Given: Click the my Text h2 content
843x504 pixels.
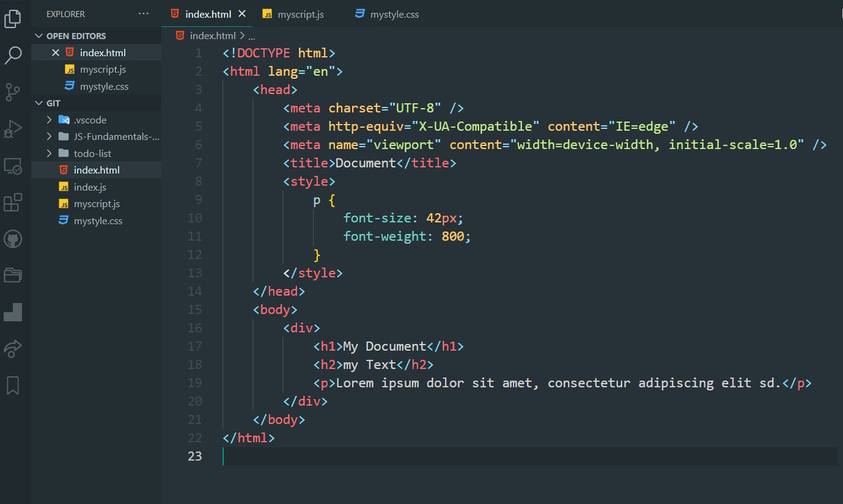Looking at the screenshot, I should tap(370, 365).
